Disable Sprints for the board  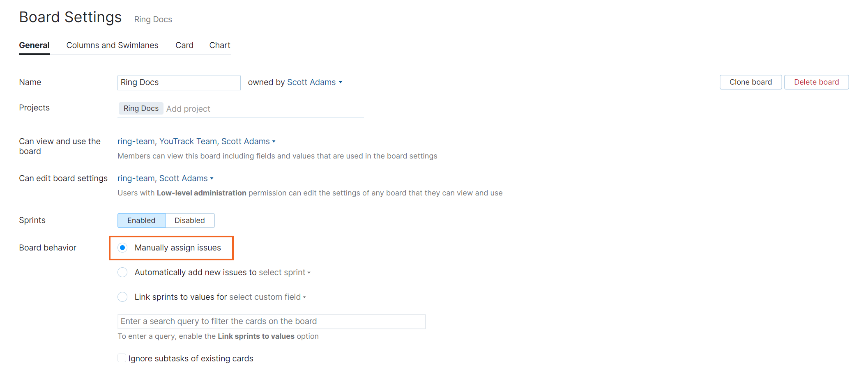[x=189, y=221]
